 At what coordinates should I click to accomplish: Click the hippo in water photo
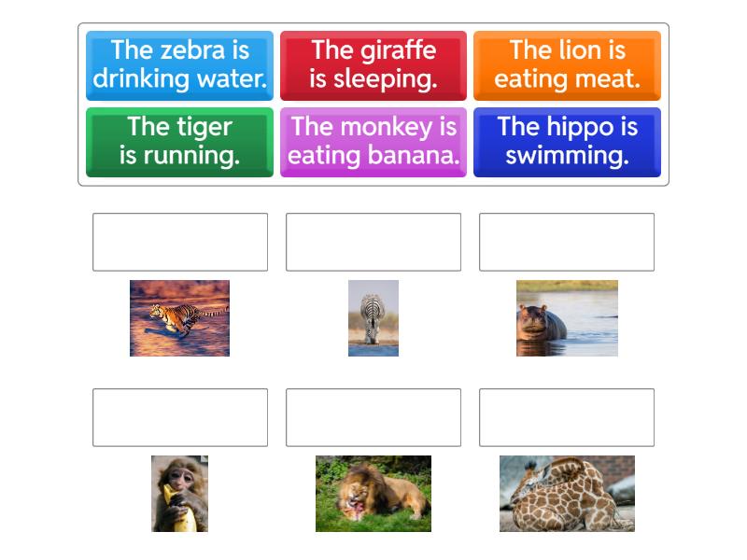[567, 318]
